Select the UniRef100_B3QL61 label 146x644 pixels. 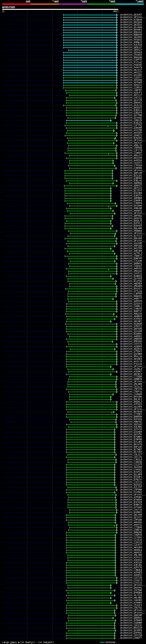131,123
